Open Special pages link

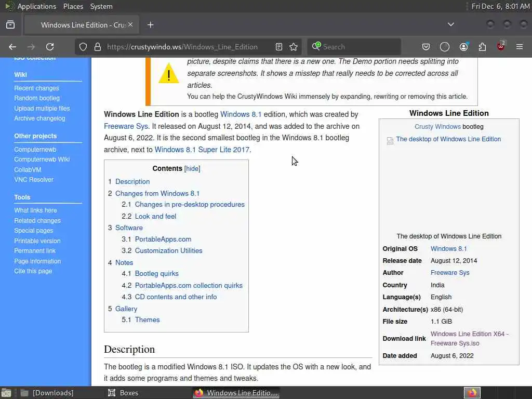[x=34, y=230]
